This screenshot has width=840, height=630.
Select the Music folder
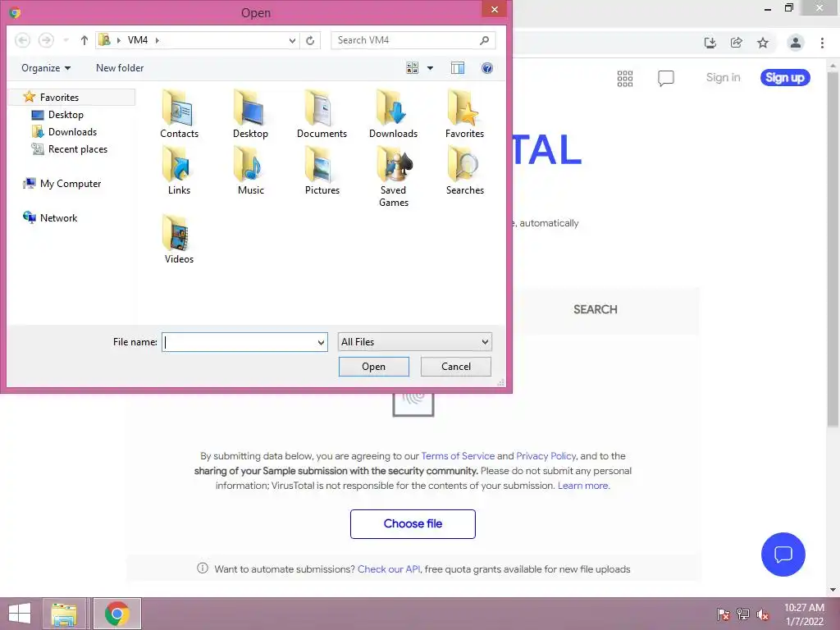coord(250,171)
